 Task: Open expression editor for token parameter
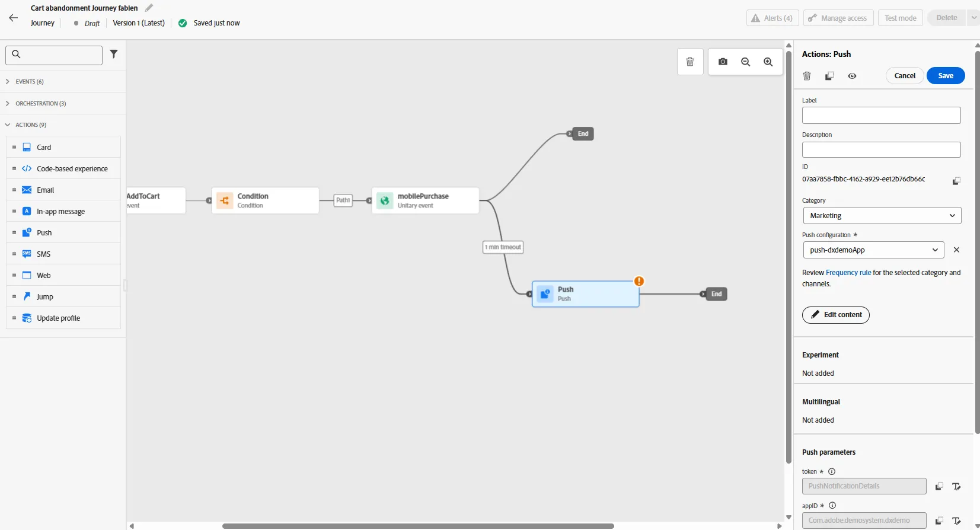coord(956,487)
